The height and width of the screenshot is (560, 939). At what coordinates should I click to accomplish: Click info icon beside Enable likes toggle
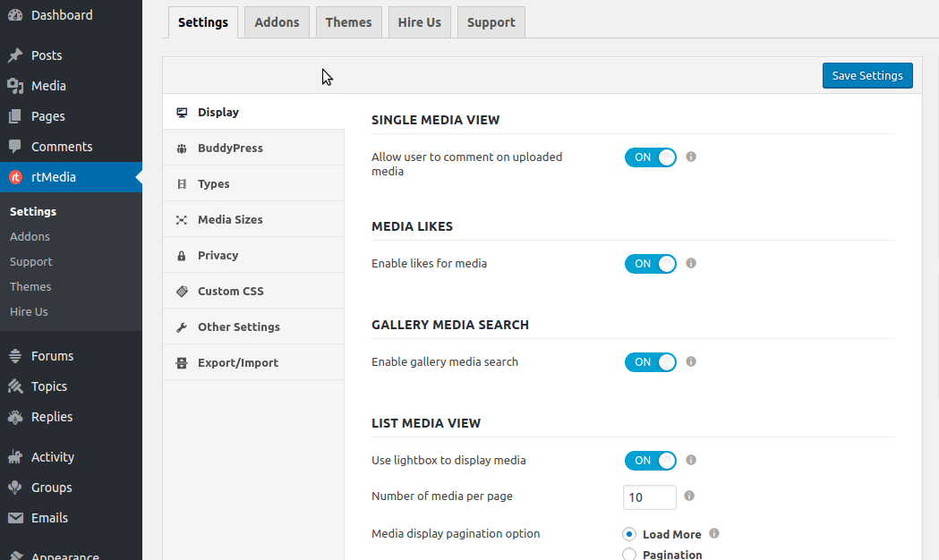[691, 264]
